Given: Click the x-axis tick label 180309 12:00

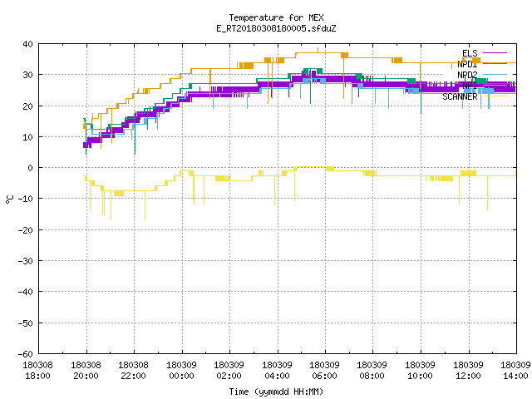Looking at the screenshot, I should coord(469,371).
